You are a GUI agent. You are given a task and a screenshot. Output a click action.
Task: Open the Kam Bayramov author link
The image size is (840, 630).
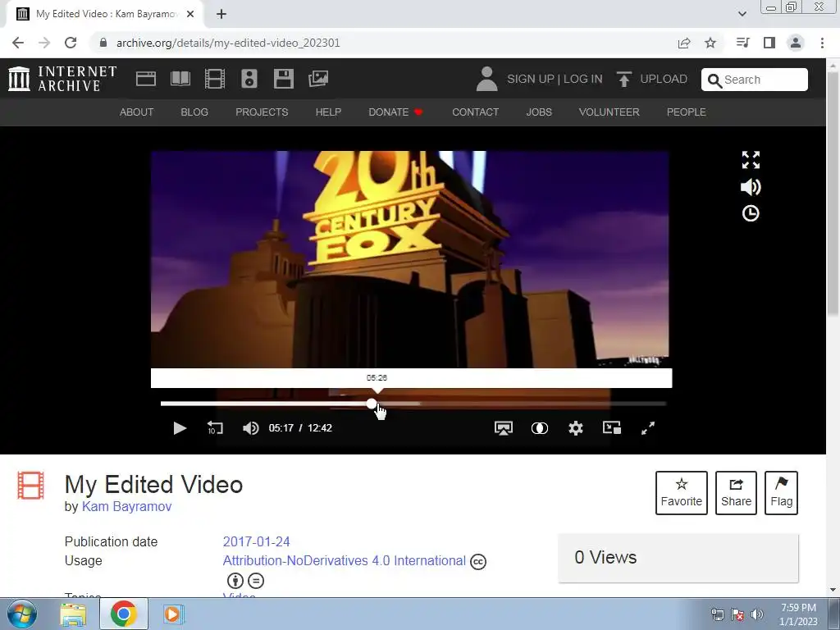point(126,506)
